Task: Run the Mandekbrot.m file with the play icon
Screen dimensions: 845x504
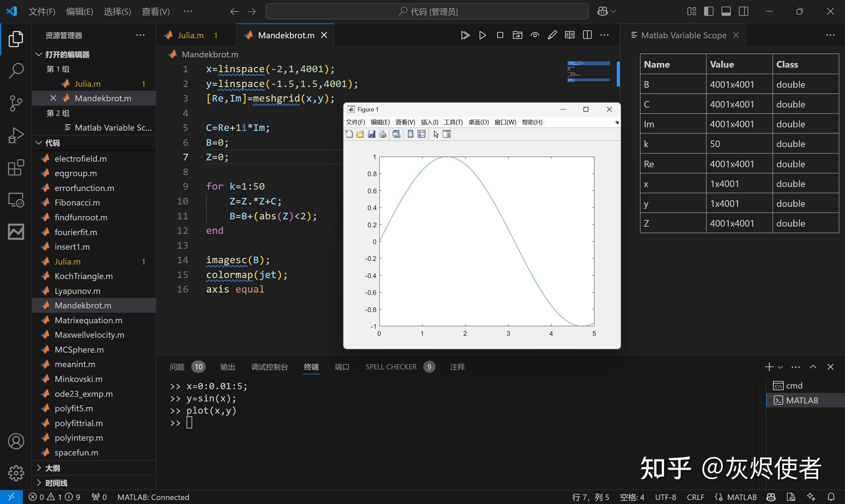Action: [x=482, y=35]
